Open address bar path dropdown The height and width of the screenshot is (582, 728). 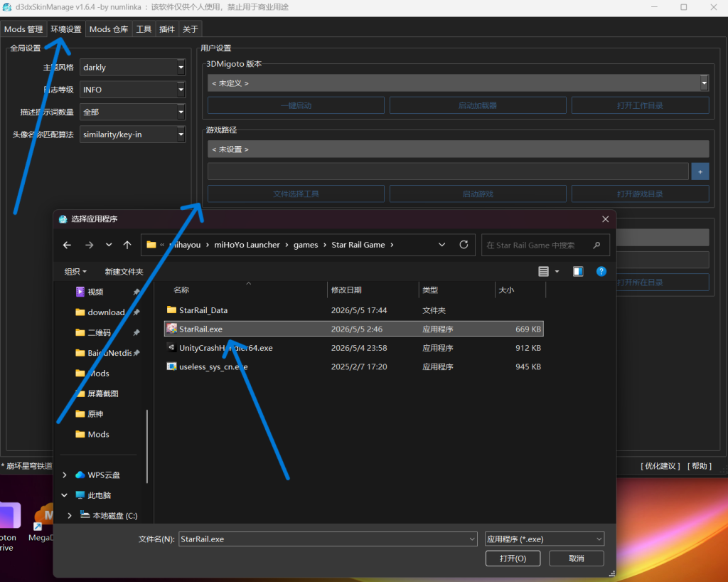point(441,245)
